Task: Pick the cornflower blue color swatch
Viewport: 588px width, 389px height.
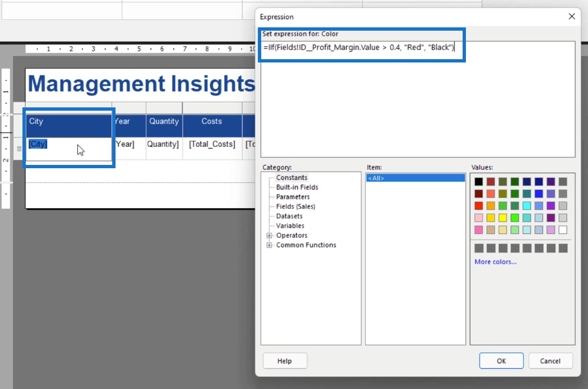Action: [539, 205]
